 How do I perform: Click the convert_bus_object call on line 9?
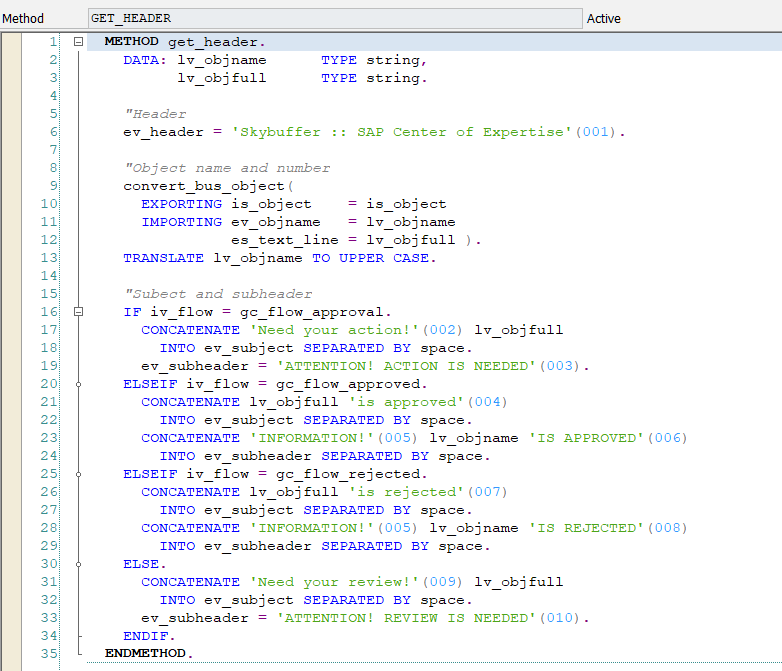point(204,186)
